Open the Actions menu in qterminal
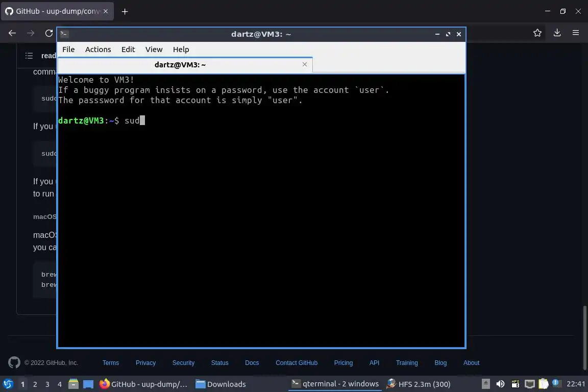The height and width of the screenshot is (392, 588). 98,50
